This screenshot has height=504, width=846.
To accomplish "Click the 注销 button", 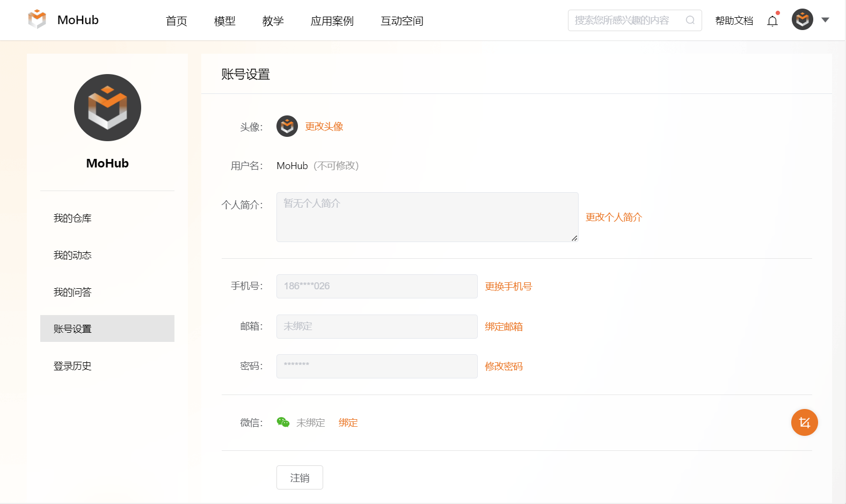I will point(300,477).
